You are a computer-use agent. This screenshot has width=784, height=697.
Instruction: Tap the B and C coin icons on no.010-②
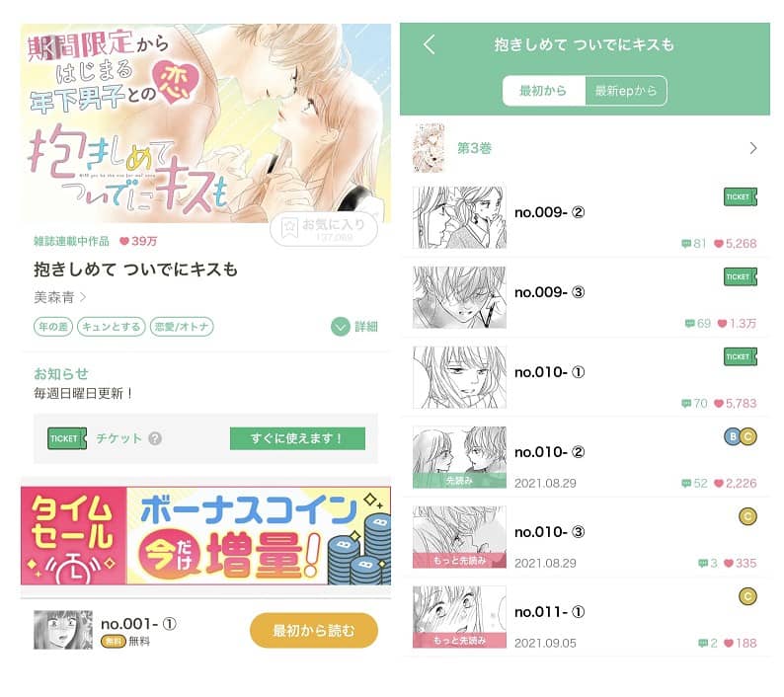coord(741,436)
